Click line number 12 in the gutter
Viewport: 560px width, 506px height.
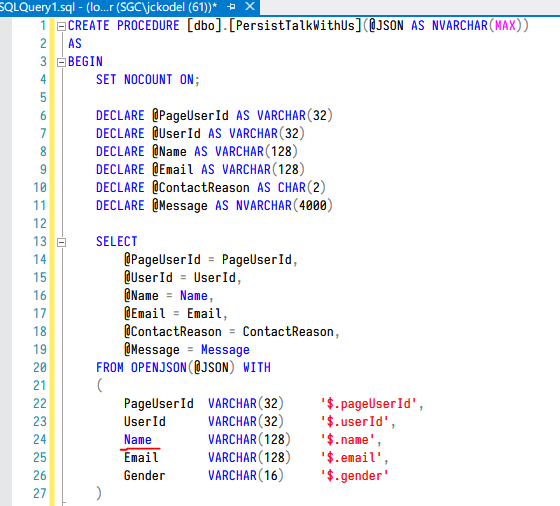(x=40, y=224)
